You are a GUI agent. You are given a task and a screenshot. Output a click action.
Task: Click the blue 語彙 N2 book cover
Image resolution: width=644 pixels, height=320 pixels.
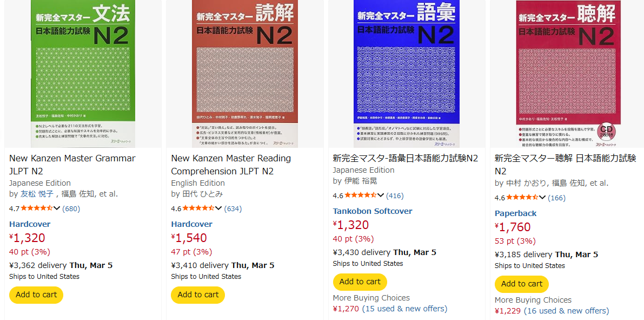407,73
